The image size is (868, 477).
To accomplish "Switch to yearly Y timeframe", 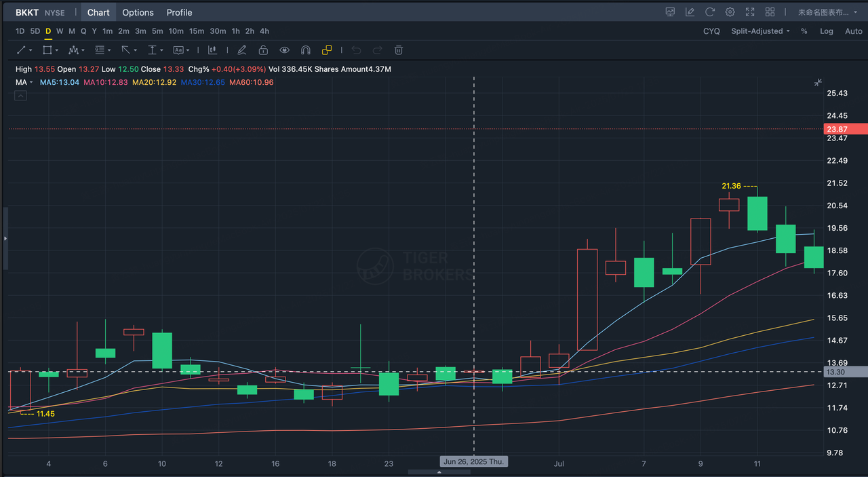I will 94,31.
